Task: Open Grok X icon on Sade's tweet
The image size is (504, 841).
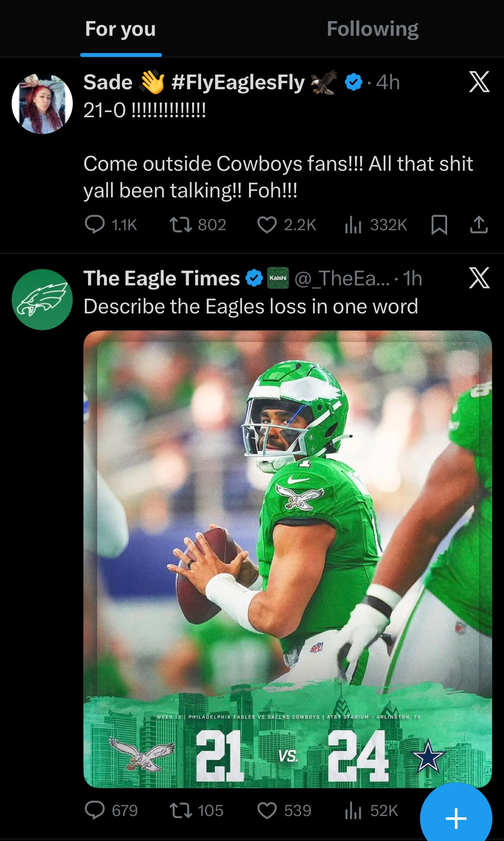Action: tap(479, 82)
